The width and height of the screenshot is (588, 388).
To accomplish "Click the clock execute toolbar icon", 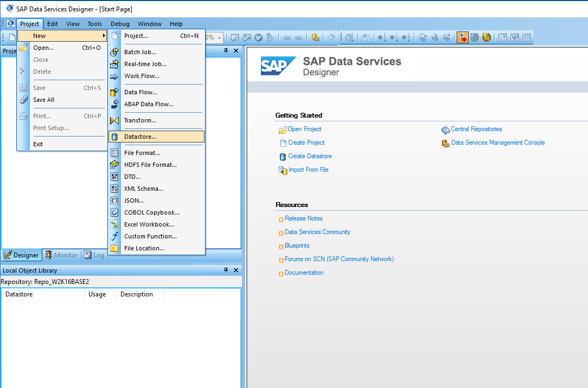I will click(x=349, y=37).
